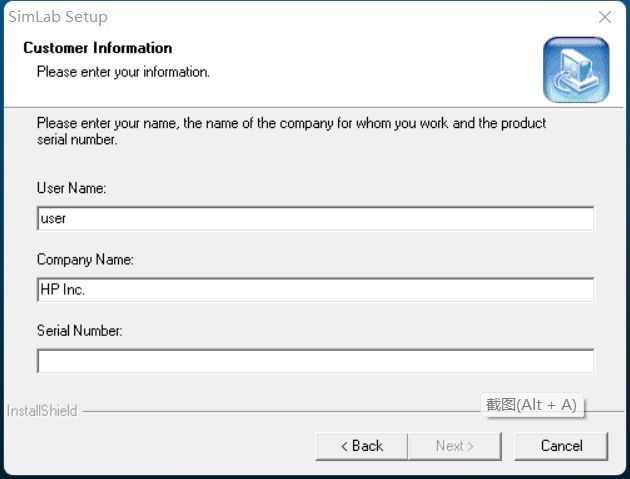Click the 截图(Alt + A) screenshot tooltip
The image size is (630, 479).
tap(531, 404)
